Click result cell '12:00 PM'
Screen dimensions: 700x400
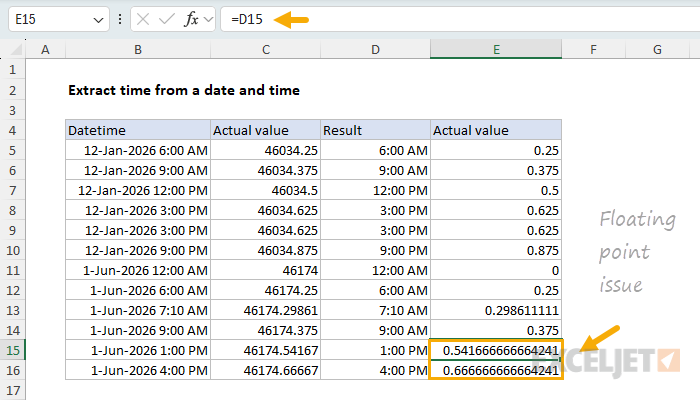pyautogui.click(x=375, y=191)
